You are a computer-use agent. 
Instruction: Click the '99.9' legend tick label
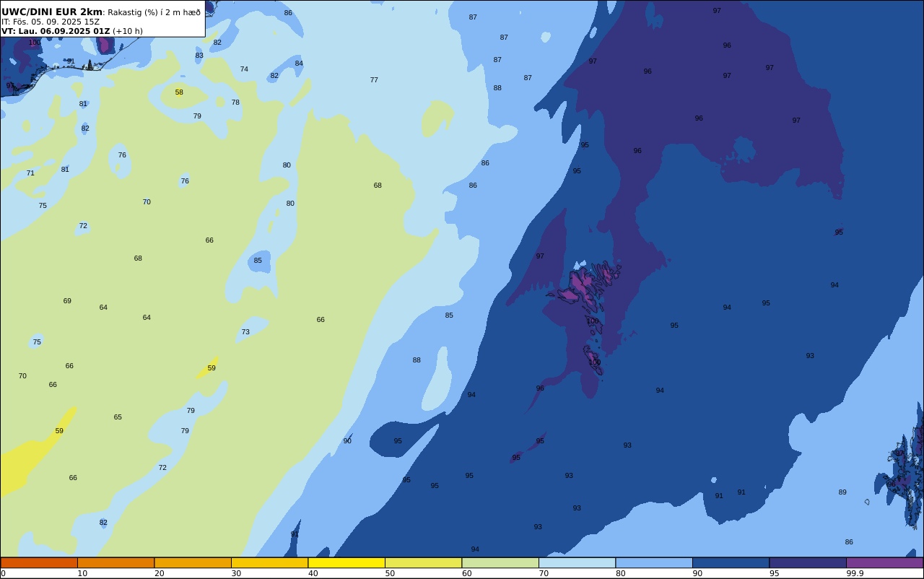(x=855, y=573)
